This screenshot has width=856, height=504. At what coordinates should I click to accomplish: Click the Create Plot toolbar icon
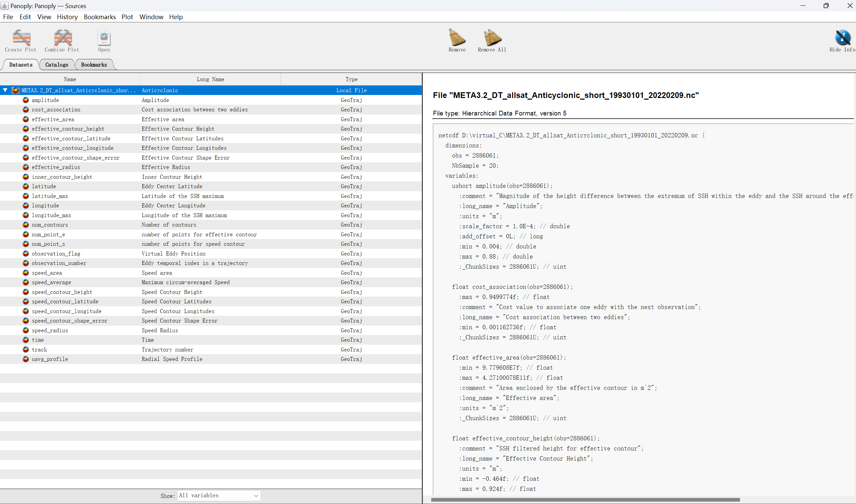(x=21, y=38)
